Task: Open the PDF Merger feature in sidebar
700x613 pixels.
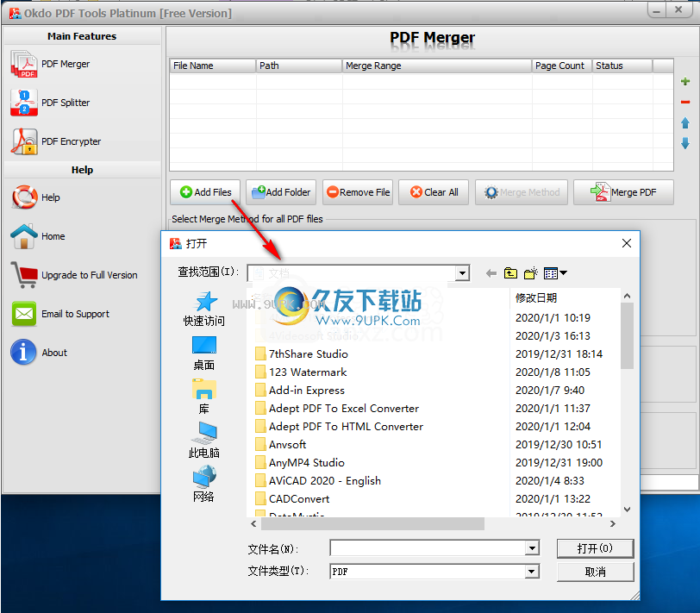Action: point(50,65)
